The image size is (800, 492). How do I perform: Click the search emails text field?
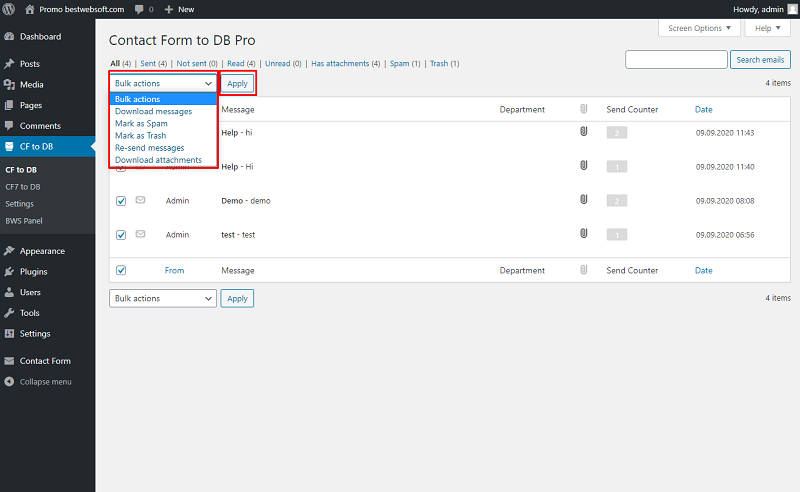pos(676,60)
